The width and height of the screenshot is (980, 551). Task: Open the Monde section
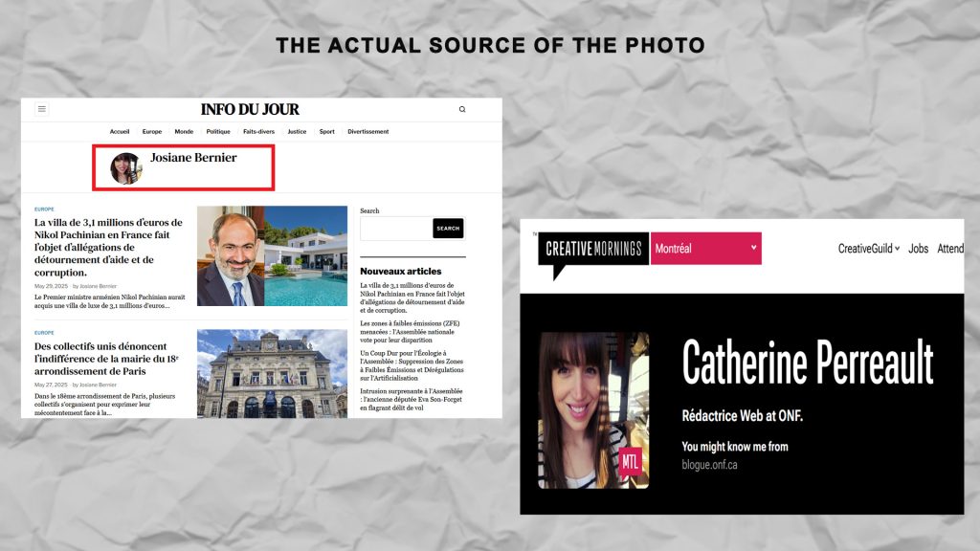click(x=184, y=132)
